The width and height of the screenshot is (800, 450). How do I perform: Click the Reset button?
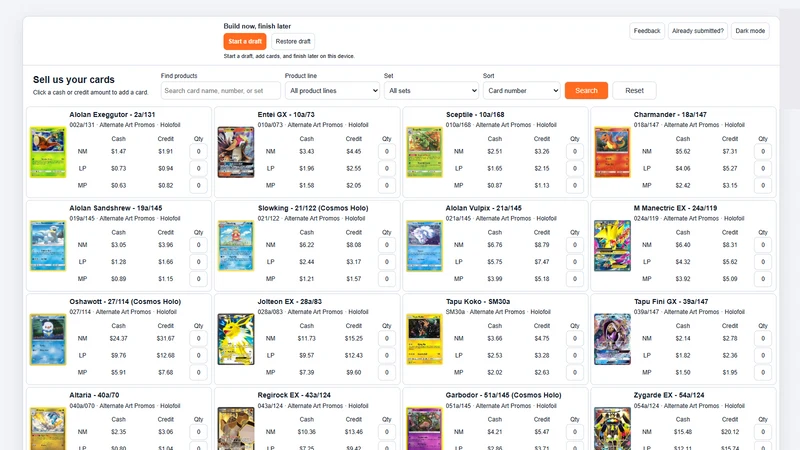(634, 90)
